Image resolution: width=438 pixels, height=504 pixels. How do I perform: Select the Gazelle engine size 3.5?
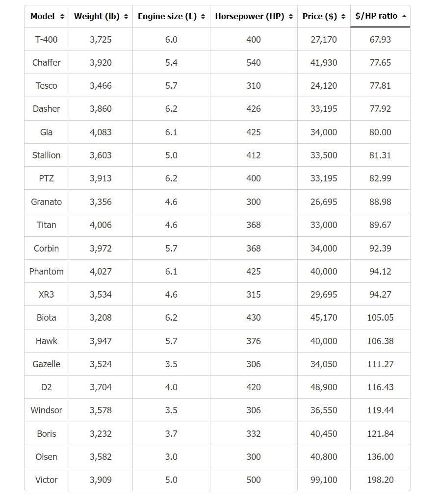tap(171, 364)
